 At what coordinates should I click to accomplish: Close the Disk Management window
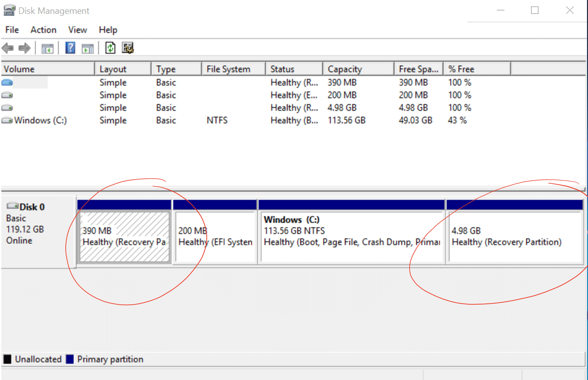(570, 10)
